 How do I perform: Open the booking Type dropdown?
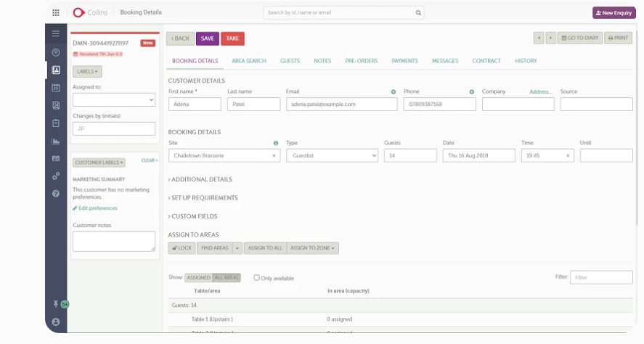pos(332,155)
